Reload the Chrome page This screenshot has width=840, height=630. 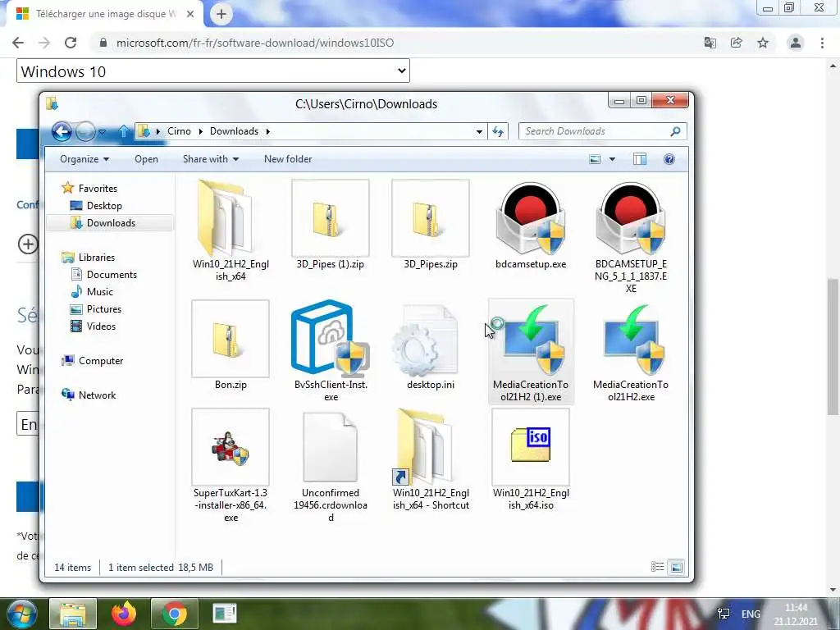(71, 43)
